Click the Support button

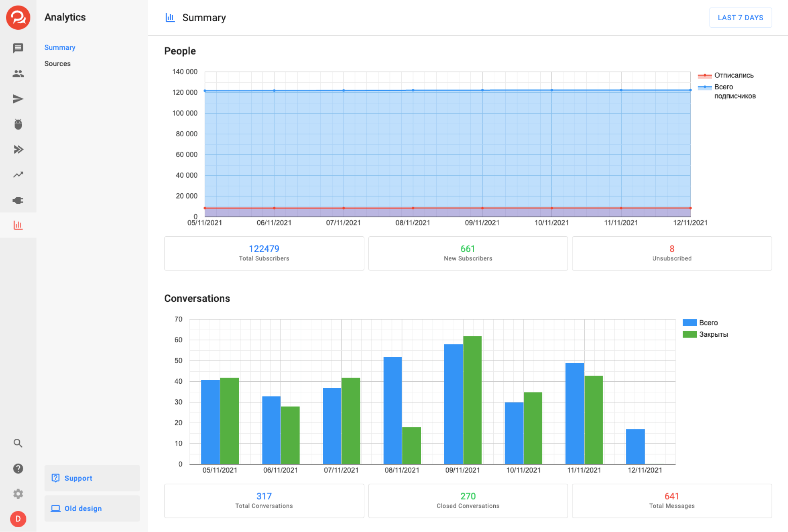click(x=92, y=478)
